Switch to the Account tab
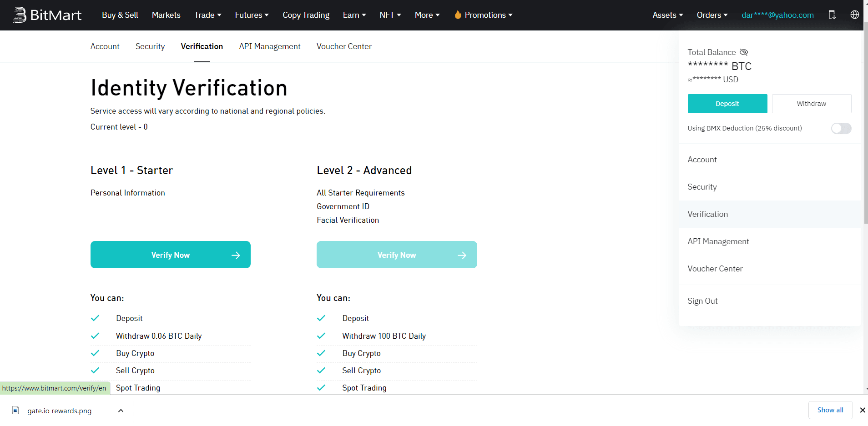Image resolution: width=868 pixels, height=426 pixels. 105,46
